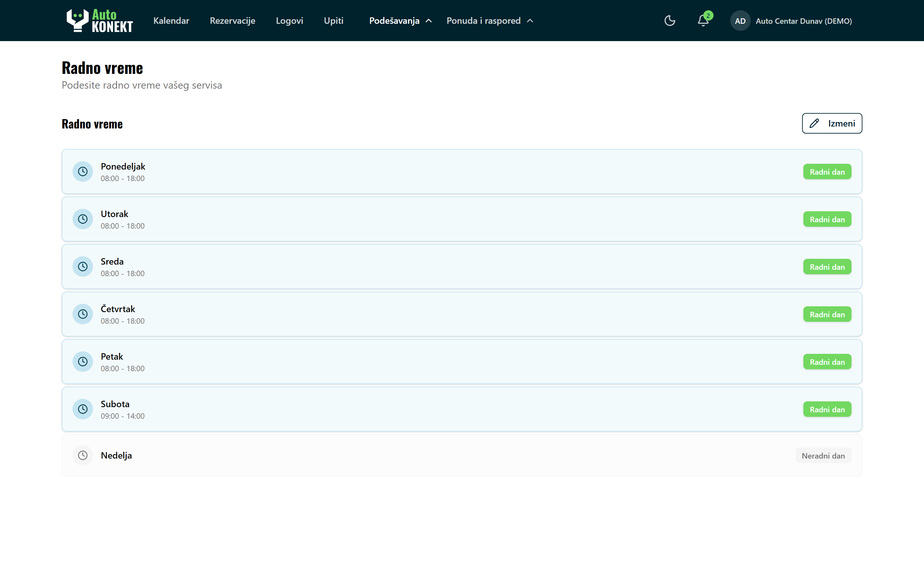Click the AD avatar circle
The width and height of the screenshot is (924, 578).
740,21
